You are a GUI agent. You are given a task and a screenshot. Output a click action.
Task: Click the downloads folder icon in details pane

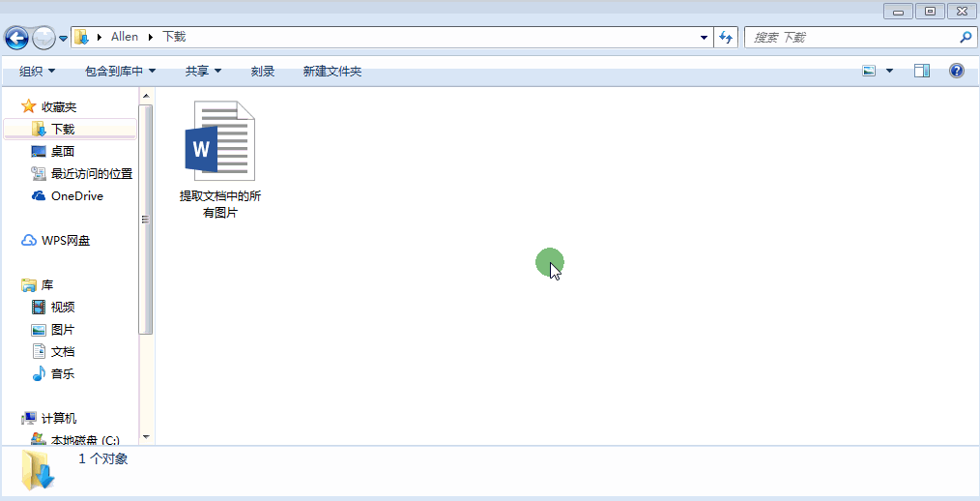click(x=39, y=470)
